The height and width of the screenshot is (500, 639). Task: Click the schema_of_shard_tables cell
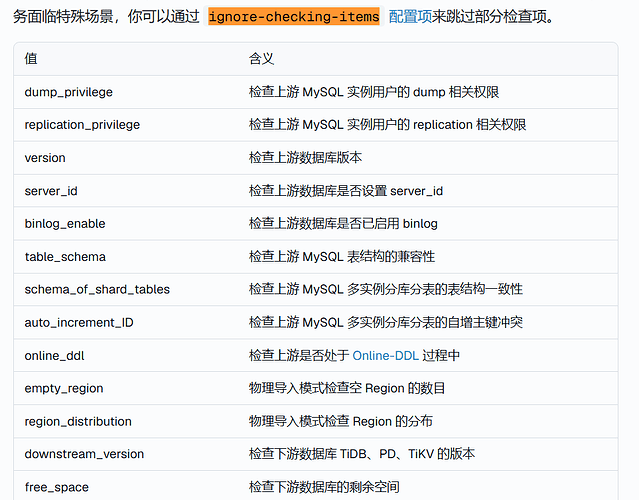point(97,289)
